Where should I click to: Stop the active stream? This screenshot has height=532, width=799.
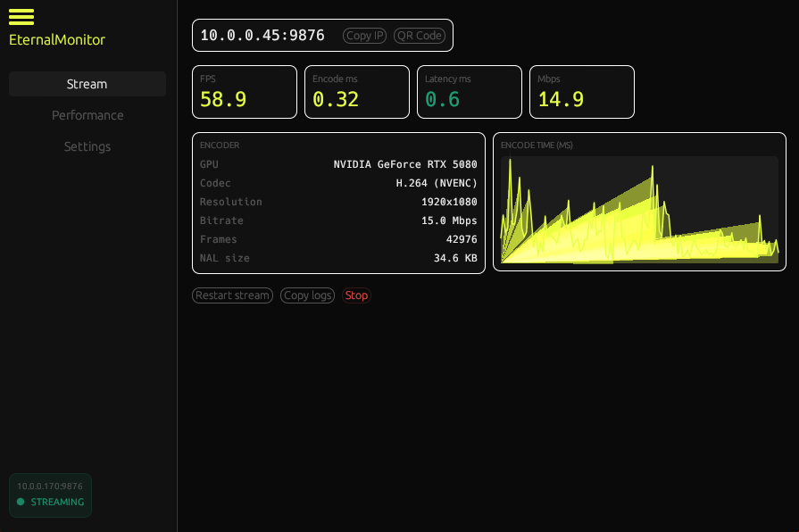356,295
